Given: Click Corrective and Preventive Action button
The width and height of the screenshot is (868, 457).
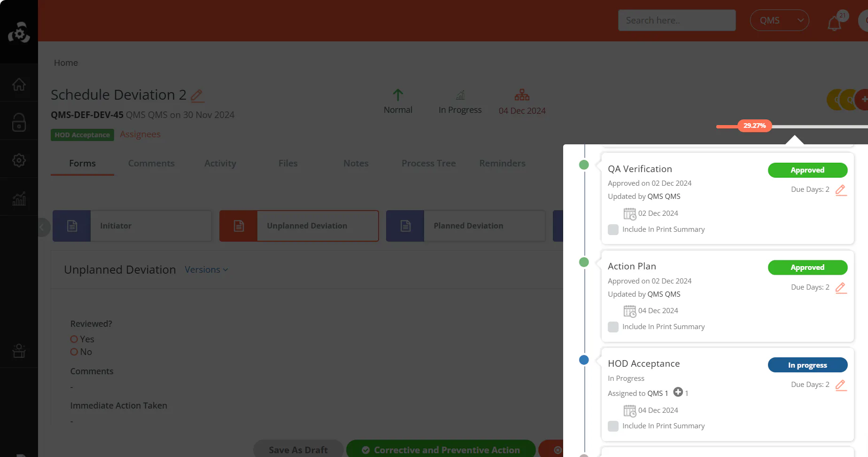Looking at the screenshot, I should (x=441, y=449).
